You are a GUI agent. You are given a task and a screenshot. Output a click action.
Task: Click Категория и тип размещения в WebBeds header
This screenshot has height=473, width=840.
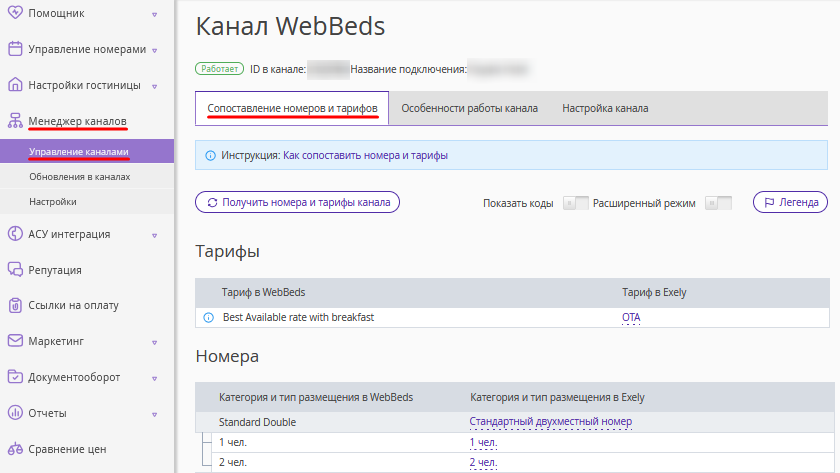pyautogui.click(x=316, y=397)
